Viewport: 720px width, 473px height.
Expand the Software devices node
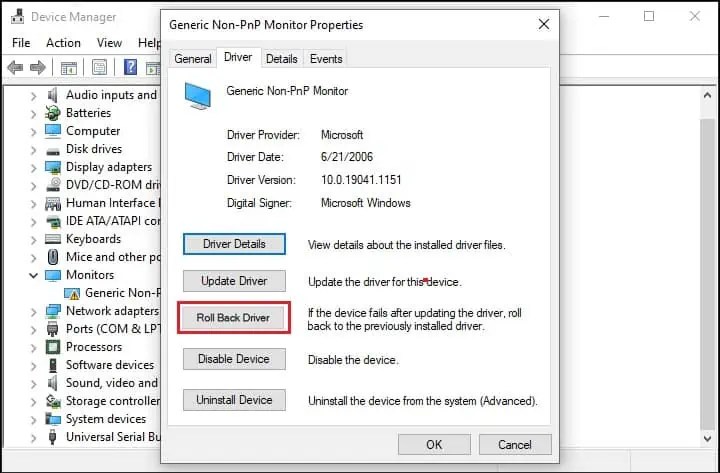(x=33, y=366)
